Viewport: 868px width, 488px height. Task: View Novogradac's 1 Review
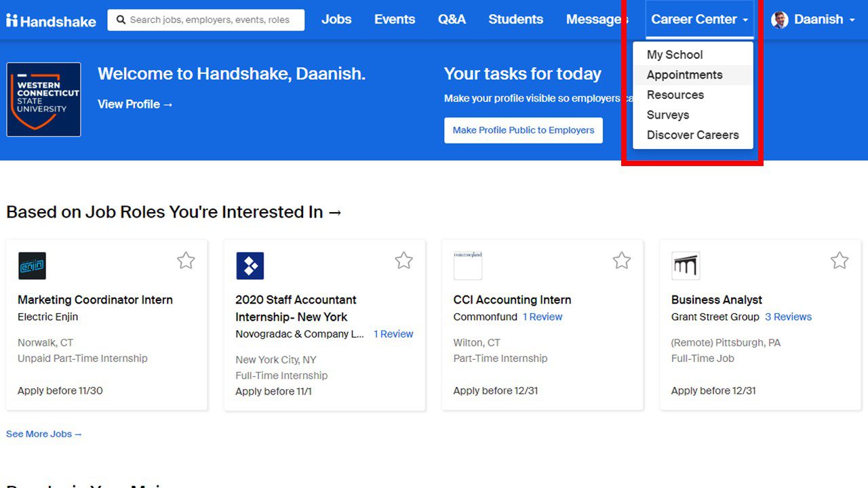(x=393, y=334)
